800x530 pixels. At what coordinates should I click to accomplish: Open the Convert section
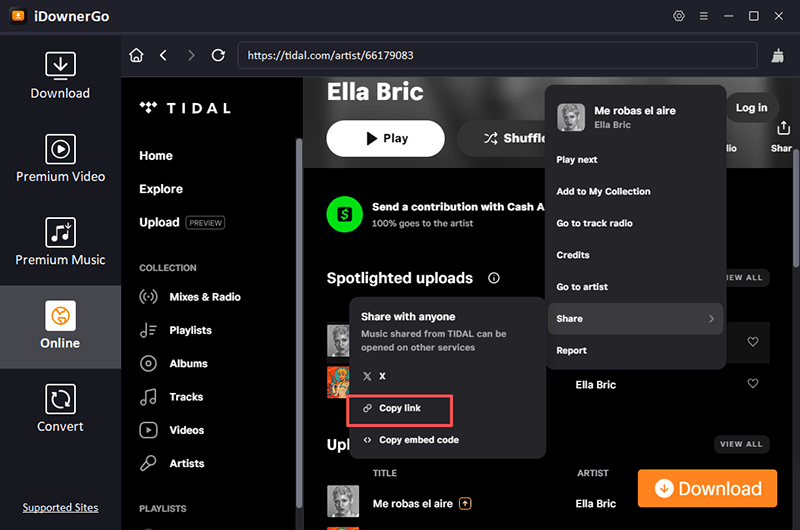coord(60,409)
